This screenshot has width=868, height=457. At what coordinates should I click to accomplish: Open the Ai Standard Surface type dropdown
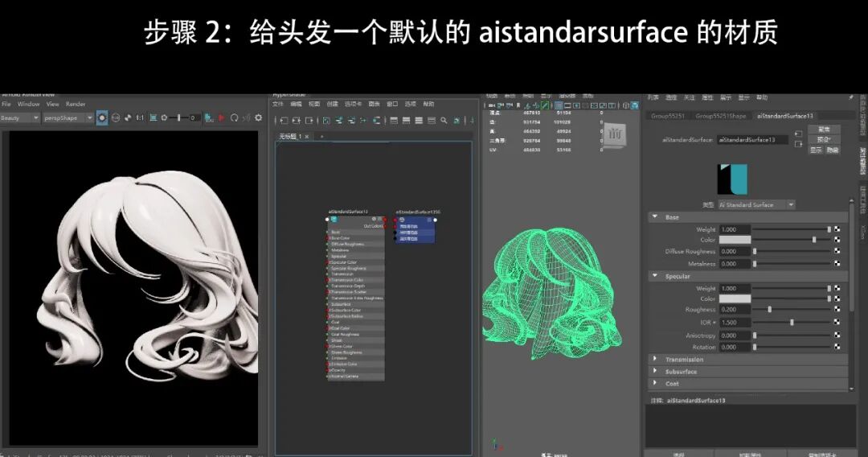coord(757,205)
